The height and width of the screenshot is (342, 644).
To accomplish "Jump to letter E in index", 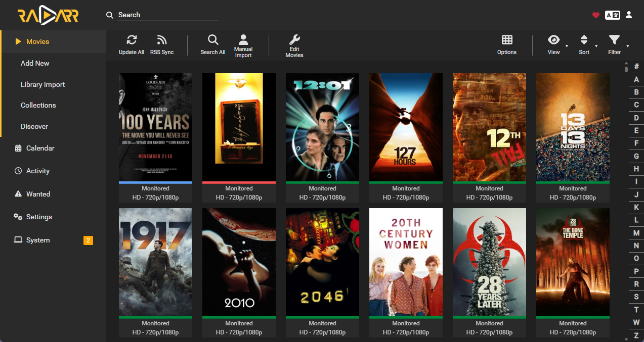I will tap(636, 131).
